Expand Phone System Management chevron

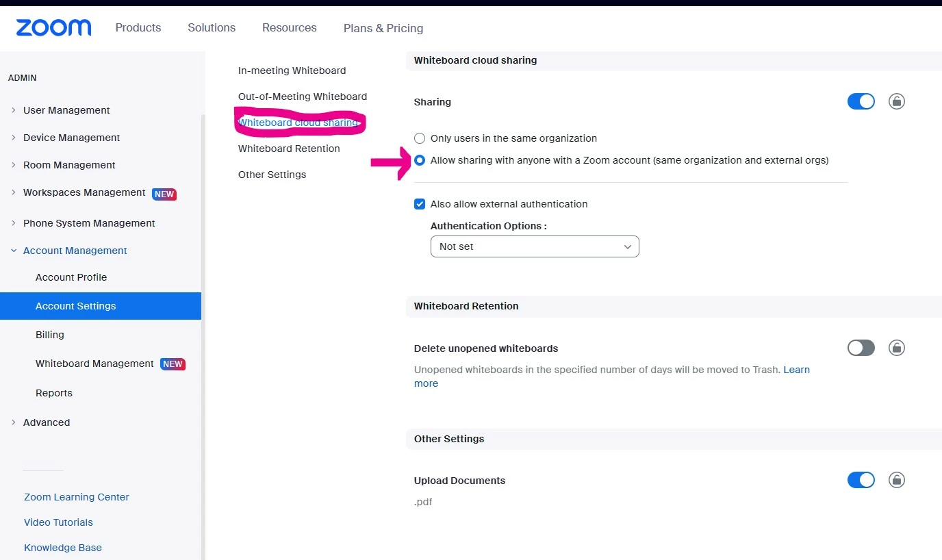point(13,223)
